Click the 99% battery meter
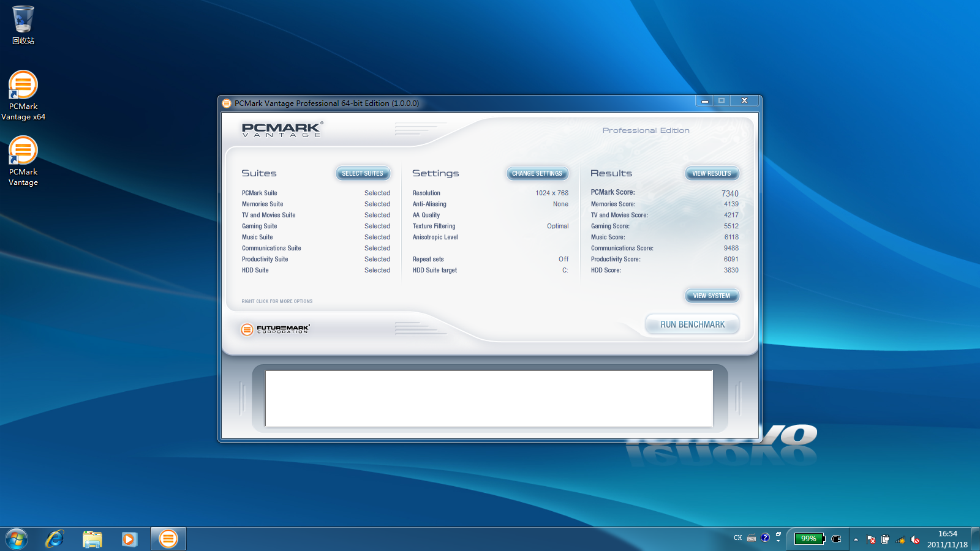 tap(809, 539)
